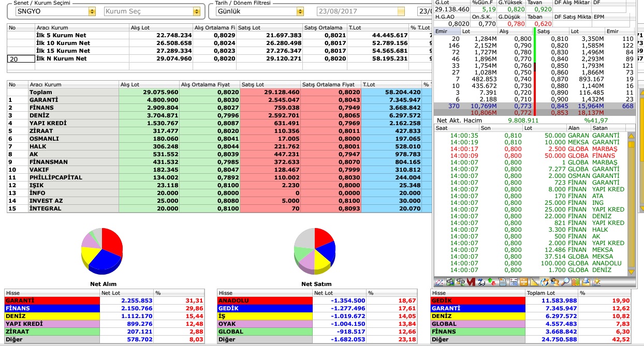
Task: Click the orange divide symbol icon
Action: point(524,282)
